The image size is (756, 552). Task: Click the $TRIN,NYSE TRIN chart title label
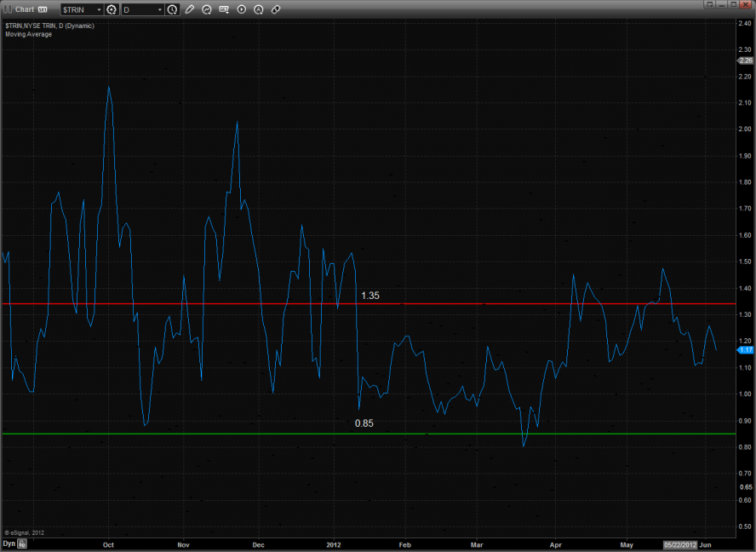click(x=49, y=26)
